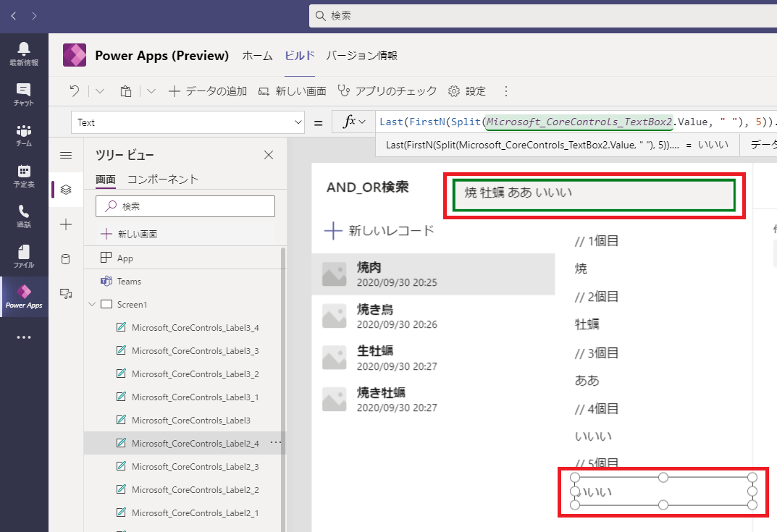Image resolution: width=777 pixels, height=532 pixels.
Task: Select the Tree view layers icon
Action: click(x=66, y=190)
